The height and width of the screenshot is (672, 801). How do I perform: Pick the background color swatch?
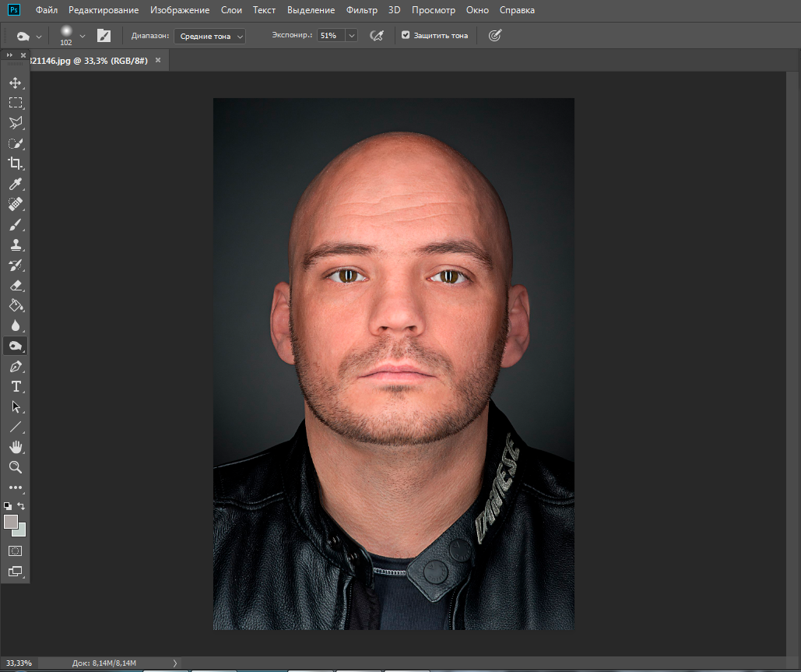21,532
